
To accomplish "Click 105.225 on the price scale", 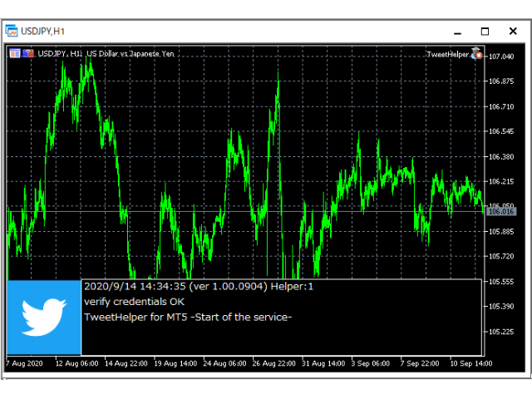I will (x=502, y=332).
